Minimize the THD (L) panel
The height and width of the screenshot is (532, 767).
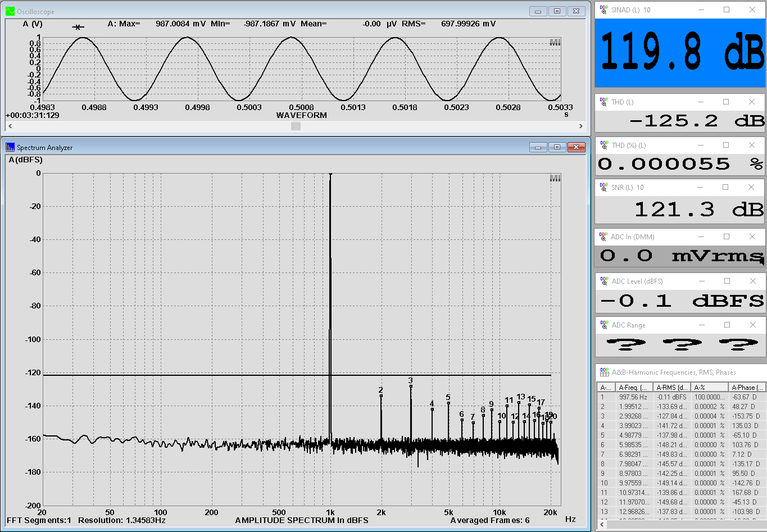[x=701, y=102]
